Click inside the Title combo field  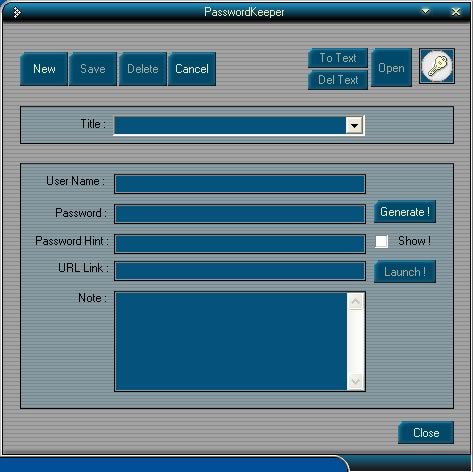(231, 126)
